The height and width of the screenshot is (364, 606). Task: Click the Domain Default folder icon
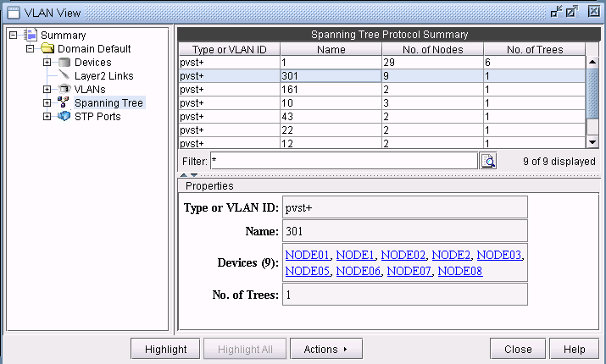(x=47, y=49)
